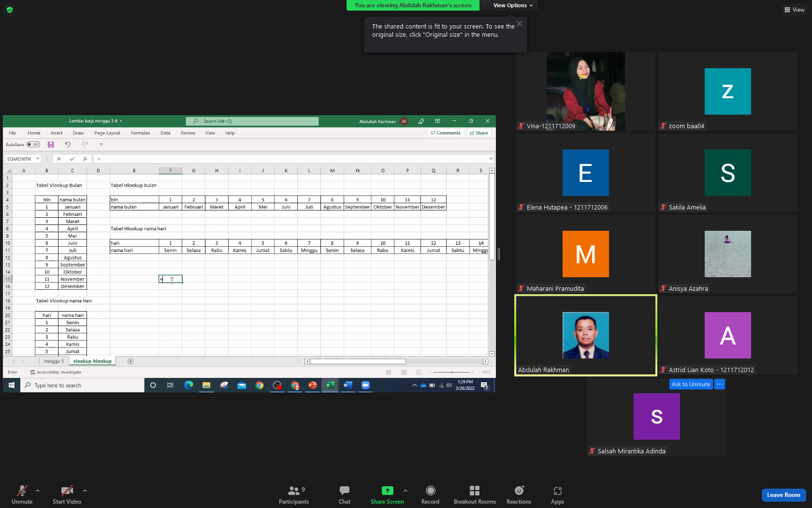Open Microsoft Edge from the taskbar
This screenshot has height=508, width=812.
click(188, 385)
